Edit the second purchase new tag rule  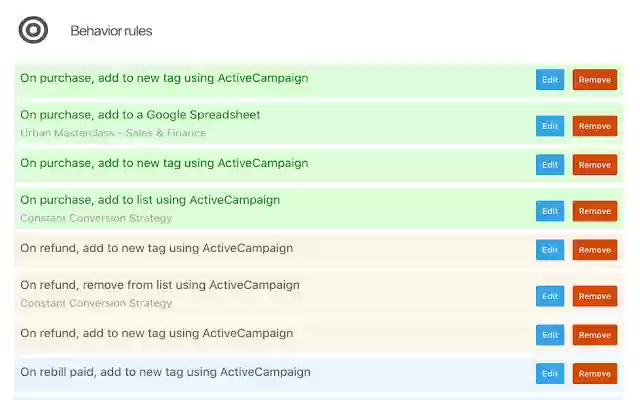click(x=549, y=165)
